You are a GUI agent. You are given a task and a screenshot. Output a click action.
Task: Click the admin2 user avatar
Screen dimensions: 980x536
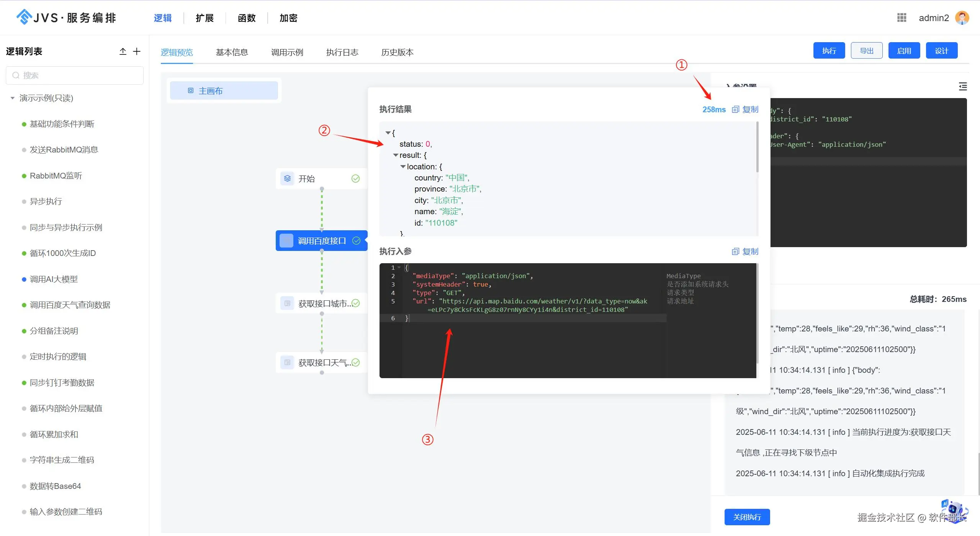(x=962, y=18)
